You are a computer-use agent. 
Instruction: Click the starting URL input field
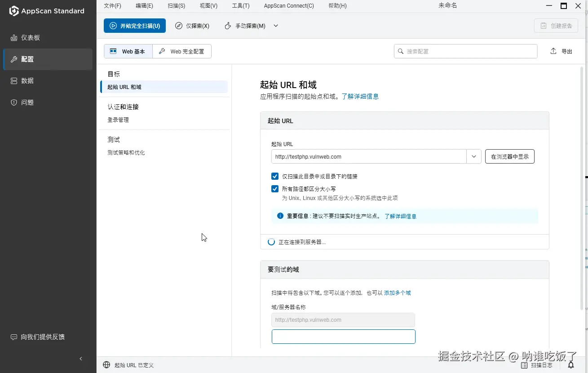coord(369,156)
